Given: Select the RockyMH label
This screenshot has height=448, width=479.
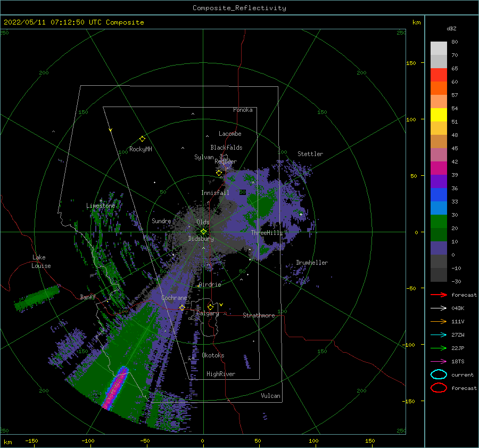Looking at the screenshot, I should click(141, 149).
